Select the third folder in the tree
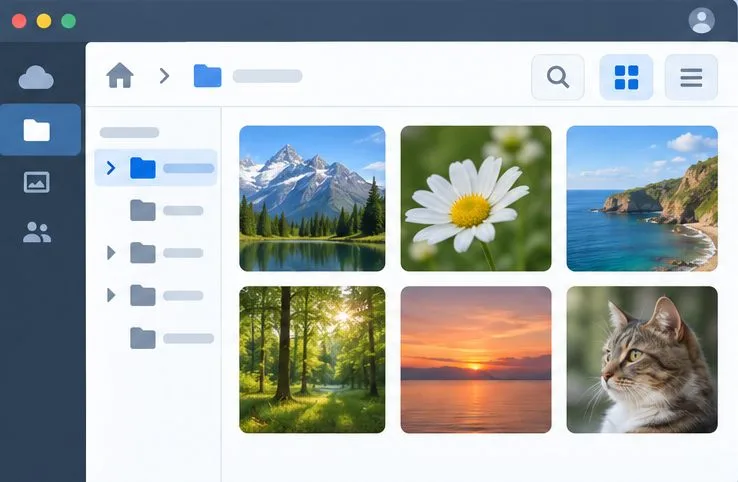 [143, 253]
